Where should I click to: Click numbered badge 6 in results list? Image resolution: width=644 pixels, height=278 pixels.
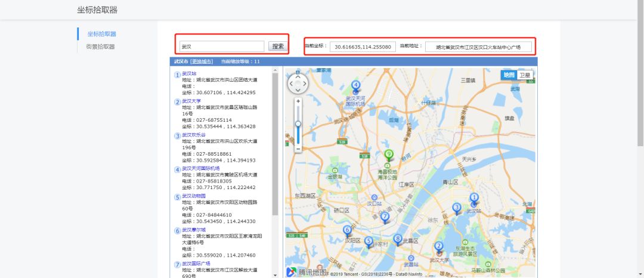coord(178,231)
